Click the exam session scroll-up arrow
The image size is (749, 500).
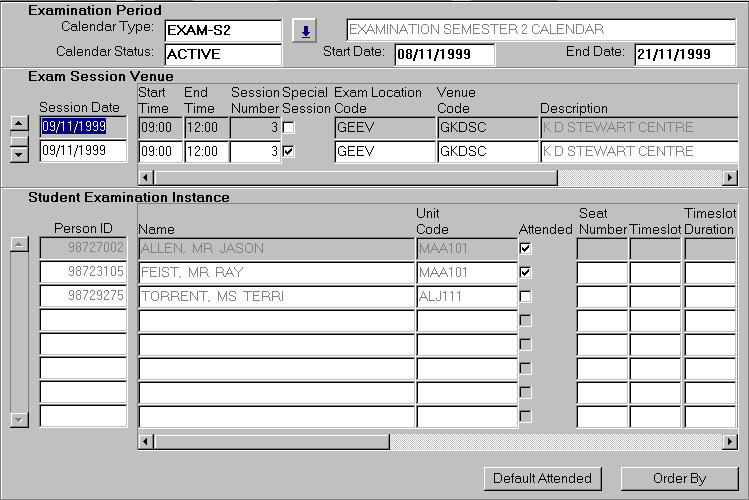click(x=18, y=124)
